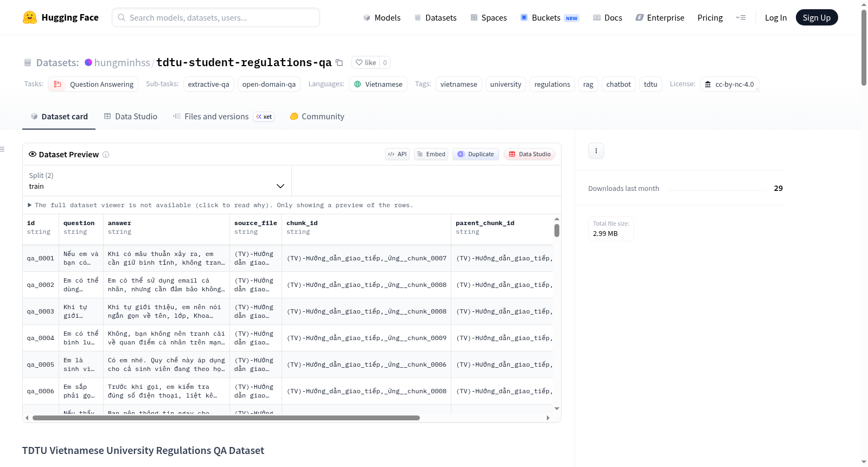868x467 pixels.
Task: Open the Split train dropdown
Action: click(157, 181)
